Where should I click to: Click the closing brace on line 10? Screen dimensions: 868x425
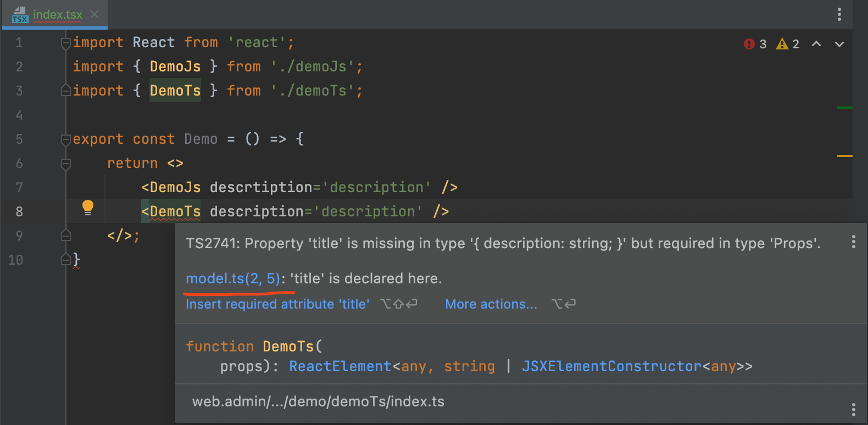pyautogui.click(x=76, y=260)
